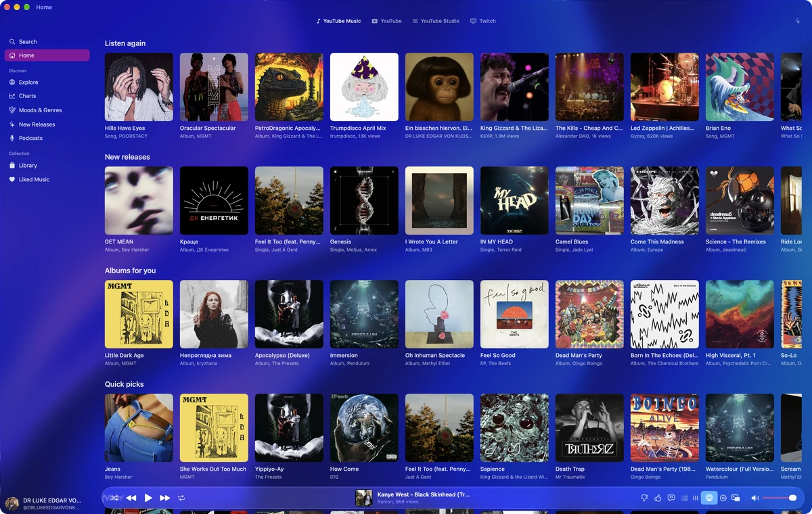This screenshot has height=514, width=812.
Task: Open the equalizer sliders icon
Action: [x=696, y=498]
